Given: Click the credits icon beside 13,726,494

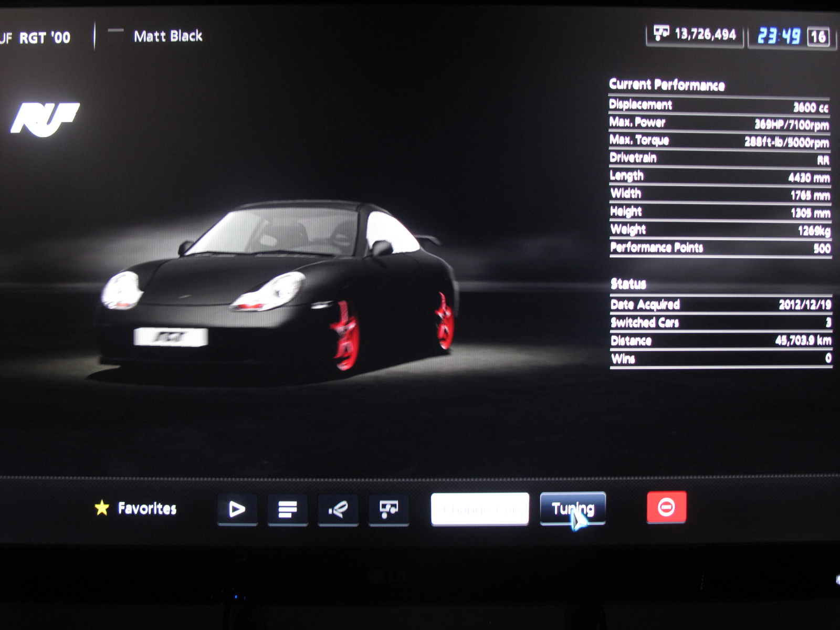Looking at the screenshot, I should tap(661, 34).
